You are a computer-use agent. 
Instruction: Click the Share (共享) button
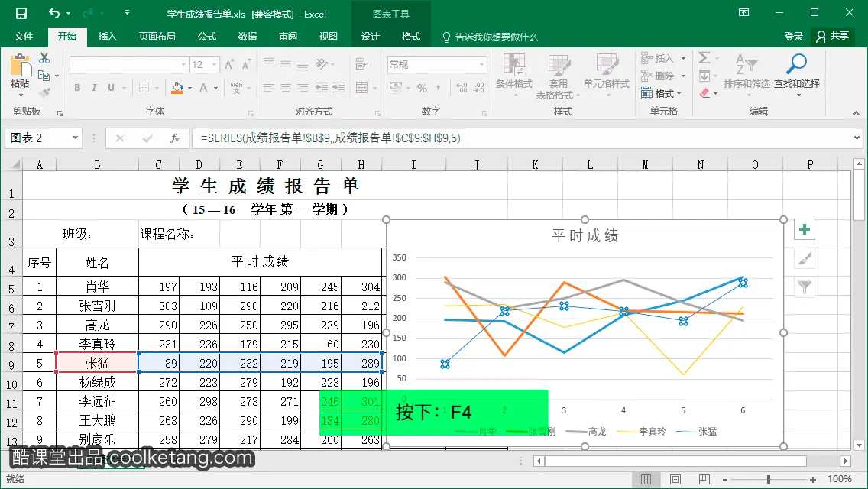click(x=833, y=37)
